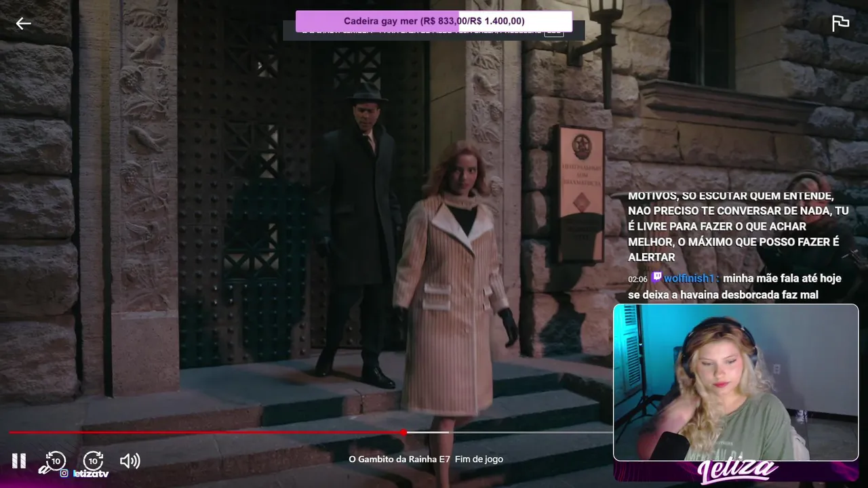
Task: Rewind 10 seconds
Action: coord(56,461)
